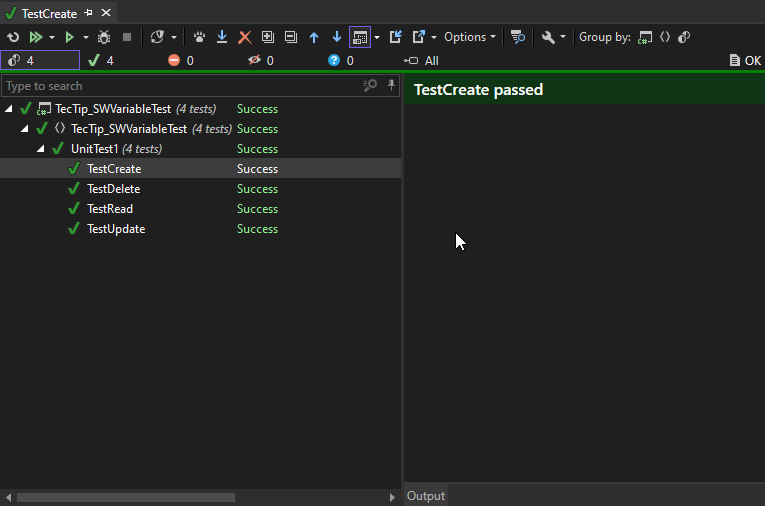Click the wrench settings icon
Viewport: 765px width, 506px height.
(548, 37)
